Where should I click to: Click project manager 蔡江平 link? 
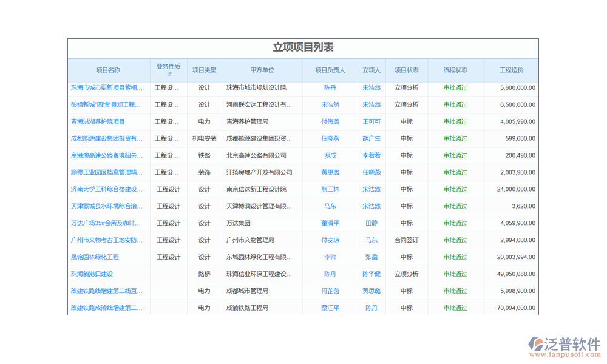[330, 308]
